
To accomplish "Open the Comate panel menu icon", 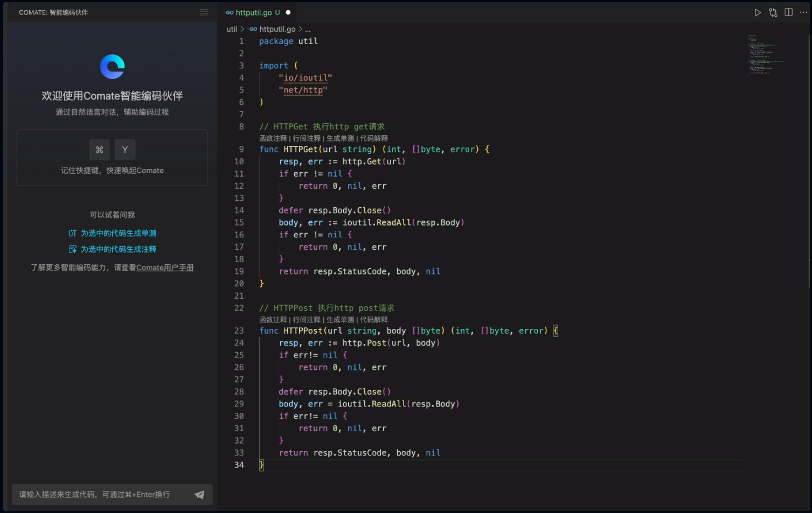I will [x=204, y=12].
